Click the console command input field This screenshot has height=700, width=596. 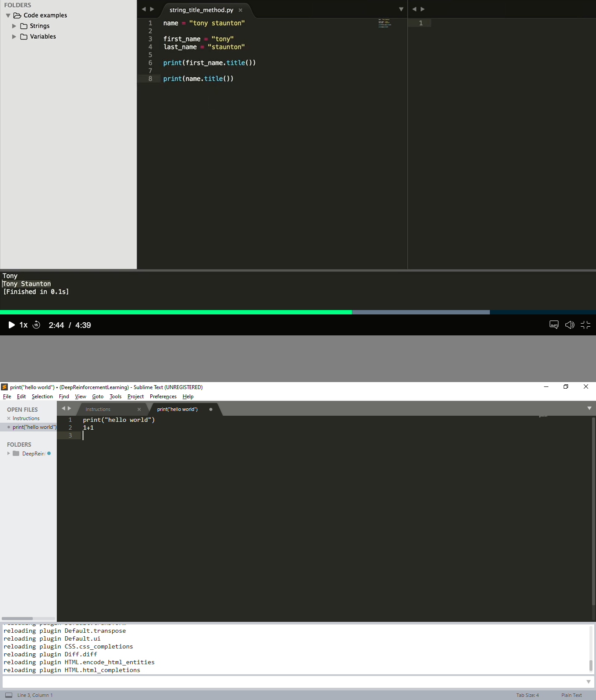[293, 682]
